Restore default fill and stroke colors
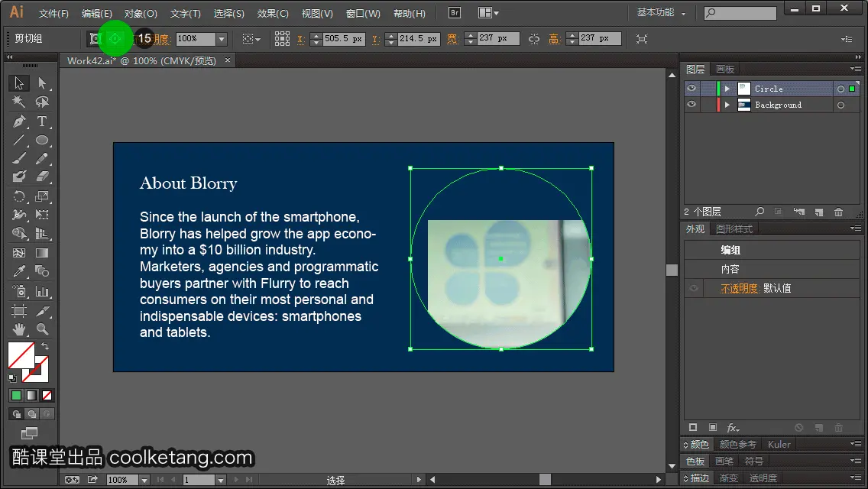This screenshot has width=868, height=489. pyautogui.click(x=12, y=378)
